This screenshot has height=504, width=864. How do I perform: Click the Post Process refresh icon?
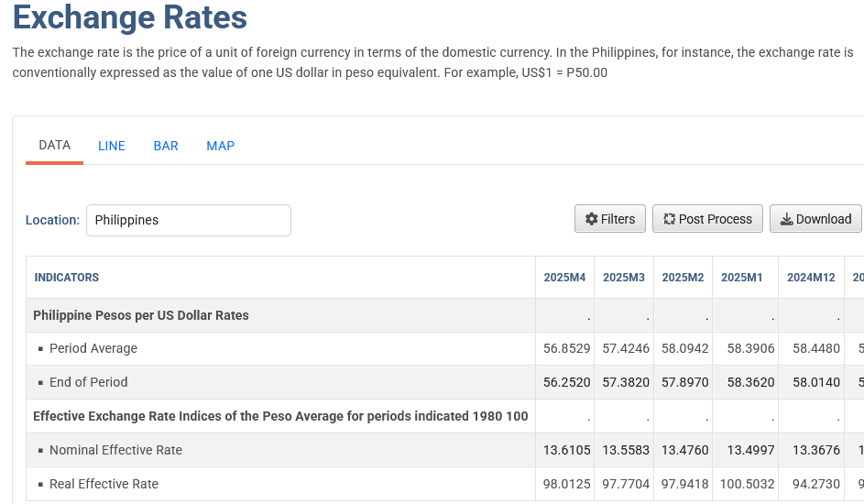click(x=670, y=219)
